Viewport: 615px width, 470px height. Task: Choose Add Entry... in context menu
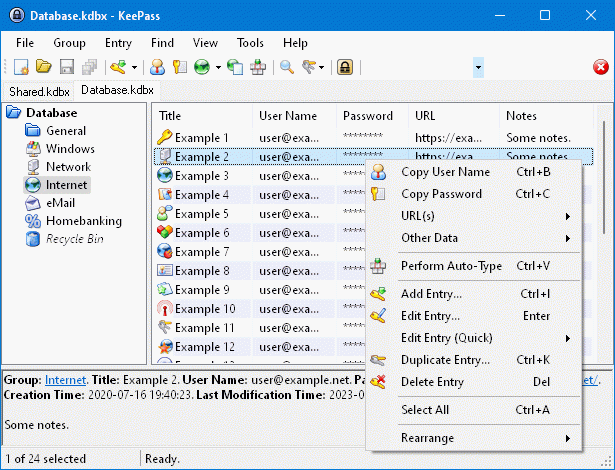474,294
